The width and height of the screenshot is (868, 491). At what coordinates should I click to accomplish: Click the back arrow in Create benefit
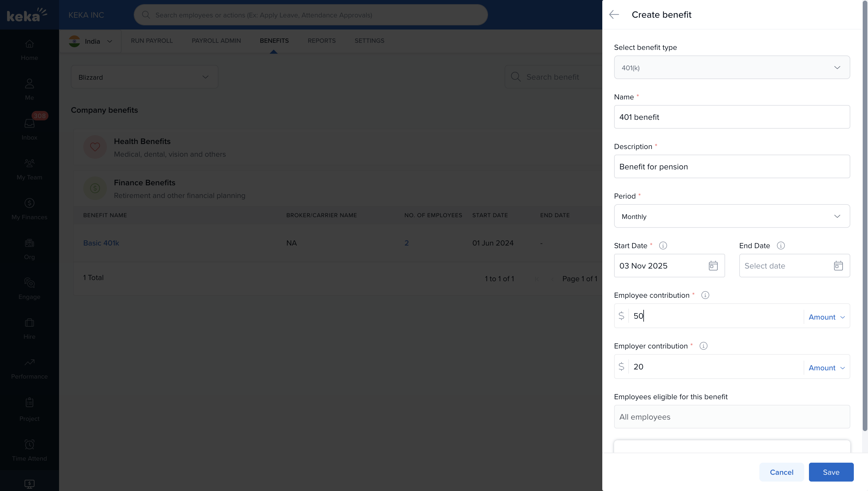coord(614,14)
